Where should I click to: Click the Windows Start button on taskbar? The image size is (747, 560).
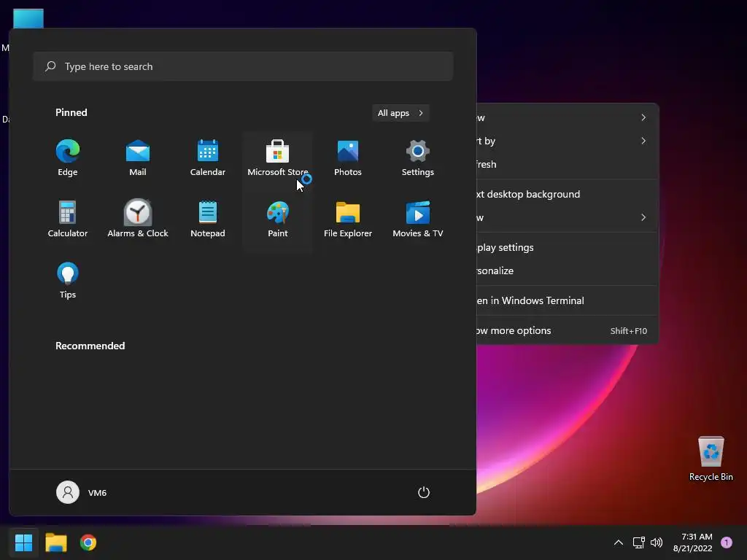tap(23, 542)
